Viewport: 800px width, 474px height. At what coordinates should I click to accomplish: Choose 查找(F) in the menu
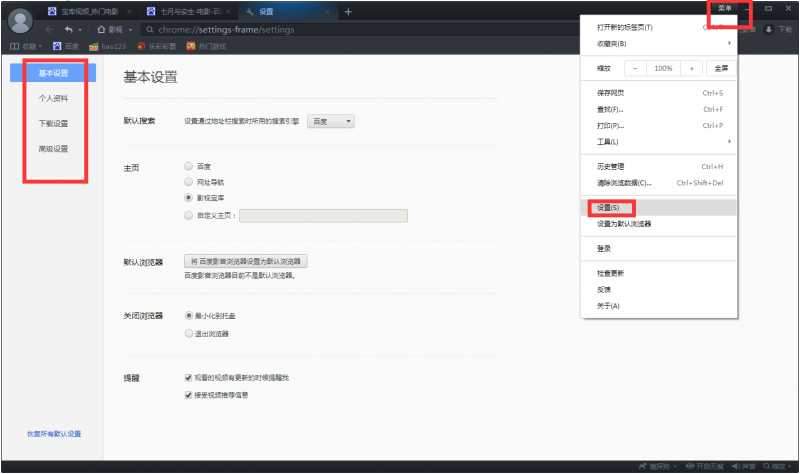point(658,109)
